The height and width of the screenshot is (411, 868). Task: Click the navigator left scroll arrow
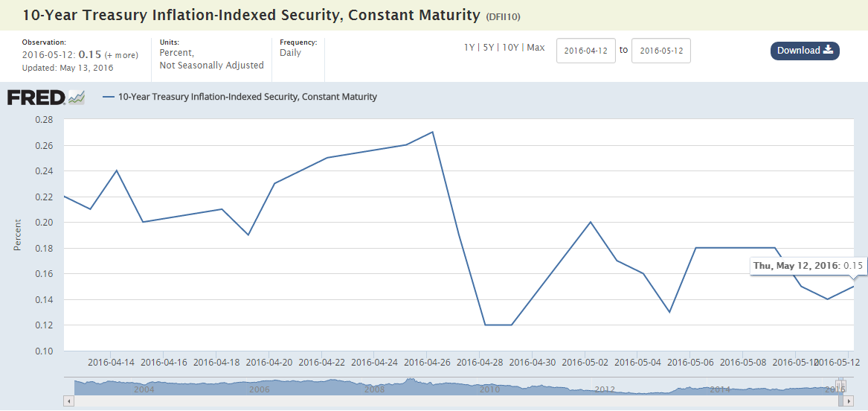click(x=69, y=401)
